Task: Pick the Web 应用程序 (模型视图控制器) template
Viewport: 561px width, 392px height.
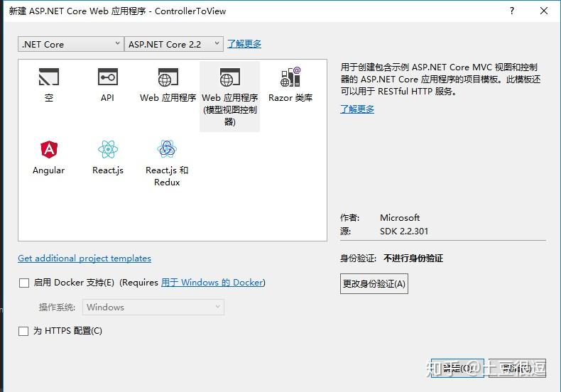Action: pyautogui.click(x=229, y=97)
